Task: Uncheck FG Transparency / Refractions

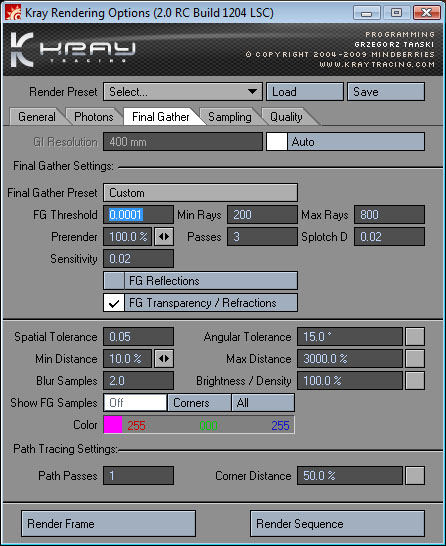Action: pos(114,303)
